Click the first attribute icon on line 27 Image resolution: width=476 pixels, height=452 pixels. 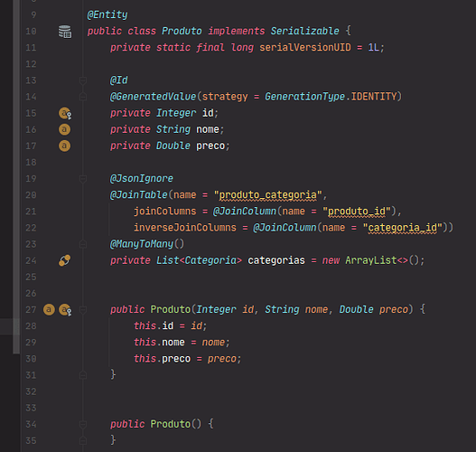pyautogui.click(x=49, y=309)
